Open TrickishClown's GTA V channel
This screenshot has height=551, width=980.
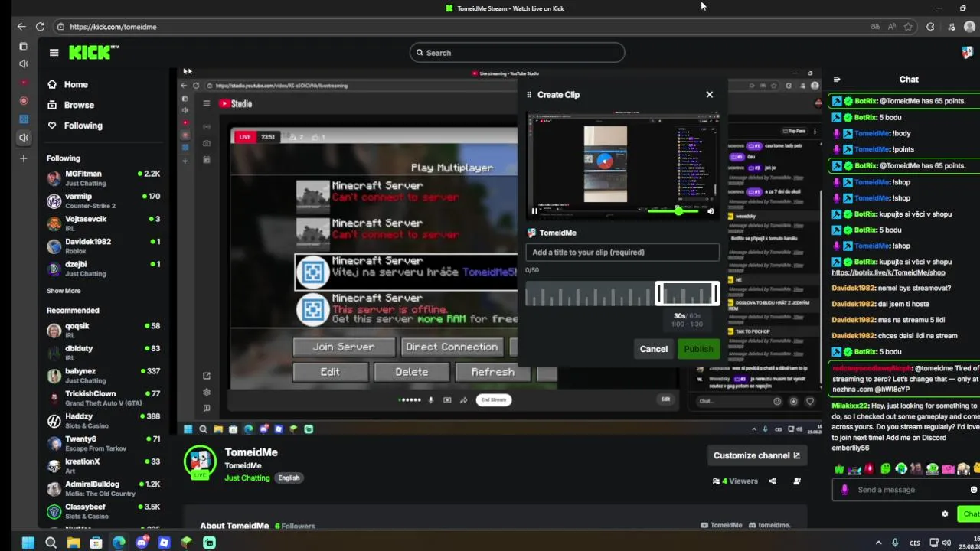pos(103,398)
